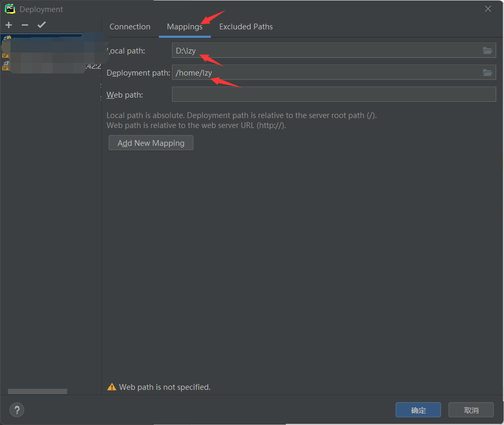Select the Mappings tab
The image size is (504, 425).
(x=185, y=27)
